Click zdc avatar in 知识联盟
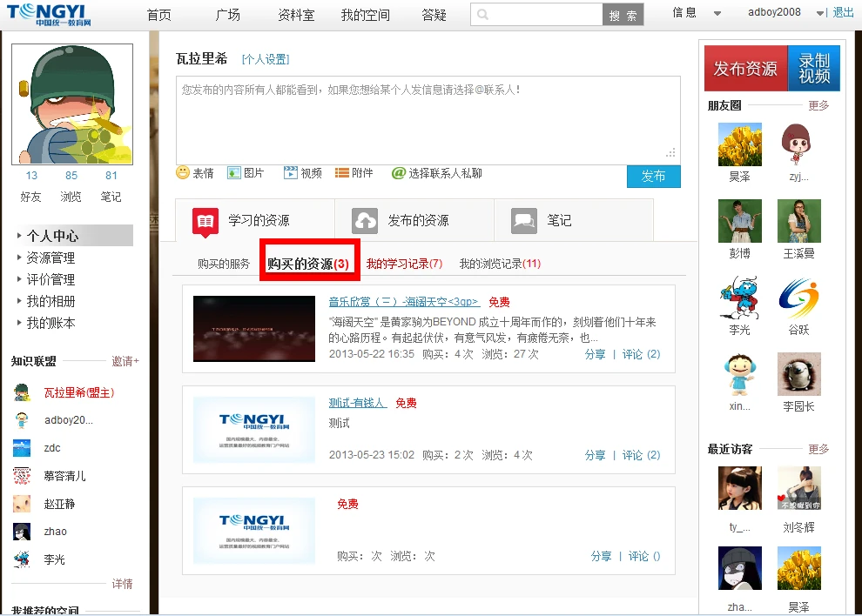This screenshot has width=862, height=616. (22, 448)
